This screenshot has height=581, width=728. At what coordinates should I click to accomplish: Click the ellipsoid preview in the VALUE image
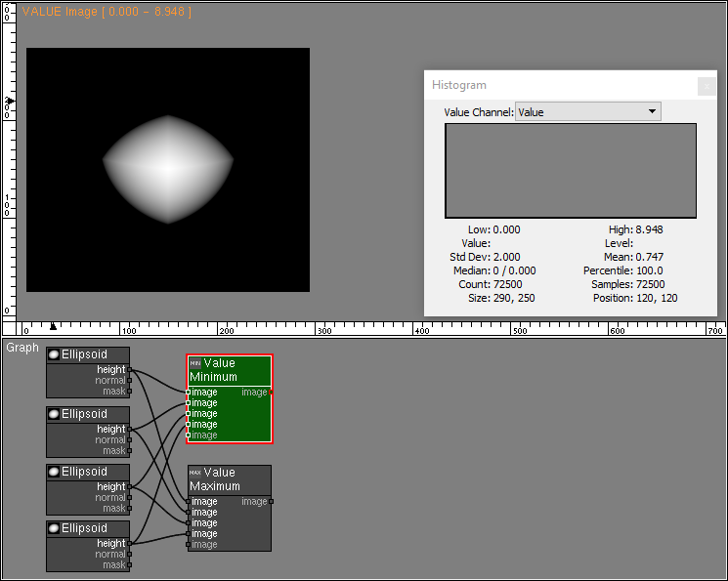[x=168, y=168]
